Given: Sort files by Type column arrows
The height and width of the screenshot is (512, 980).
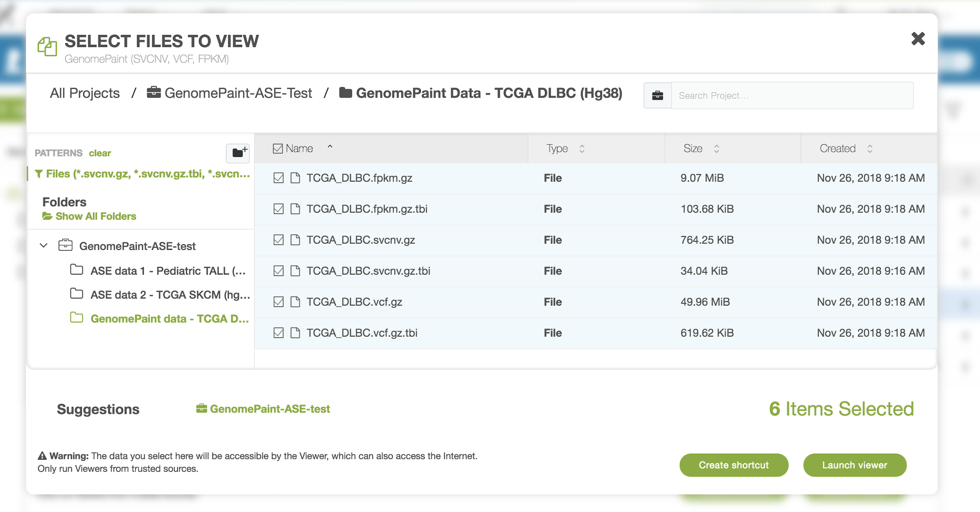Looking at the screenshot, I should pos(582,149).
